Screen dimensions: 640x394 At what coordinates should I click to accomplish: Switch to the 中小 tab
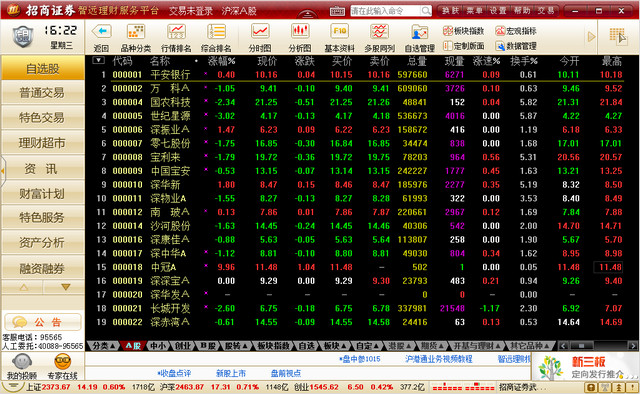pyautogui.click(x=158, y=346)
